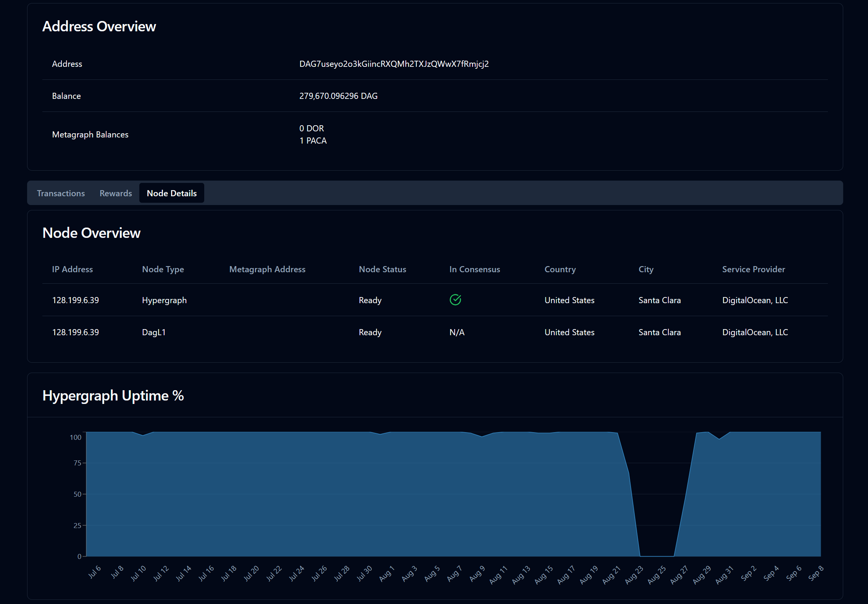Switch to the Transactions tab
The image size is (868, 604).
[61, 193]
